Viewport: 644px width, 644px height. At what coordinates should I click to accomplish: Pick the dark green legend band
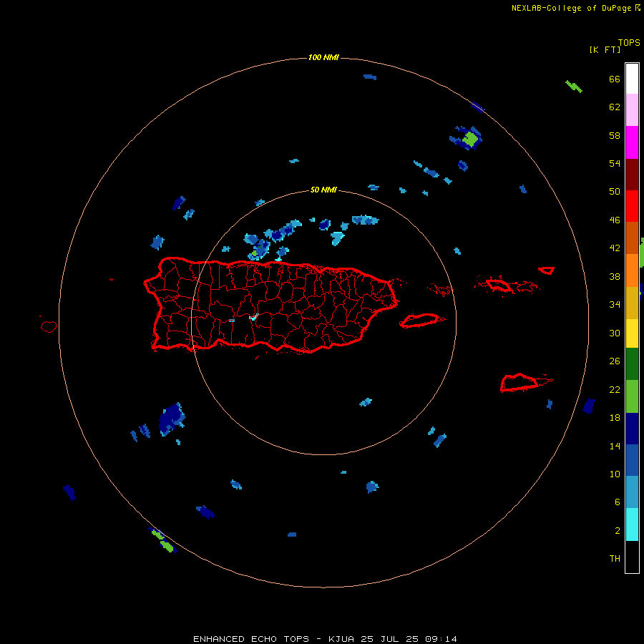pos(632,364)
